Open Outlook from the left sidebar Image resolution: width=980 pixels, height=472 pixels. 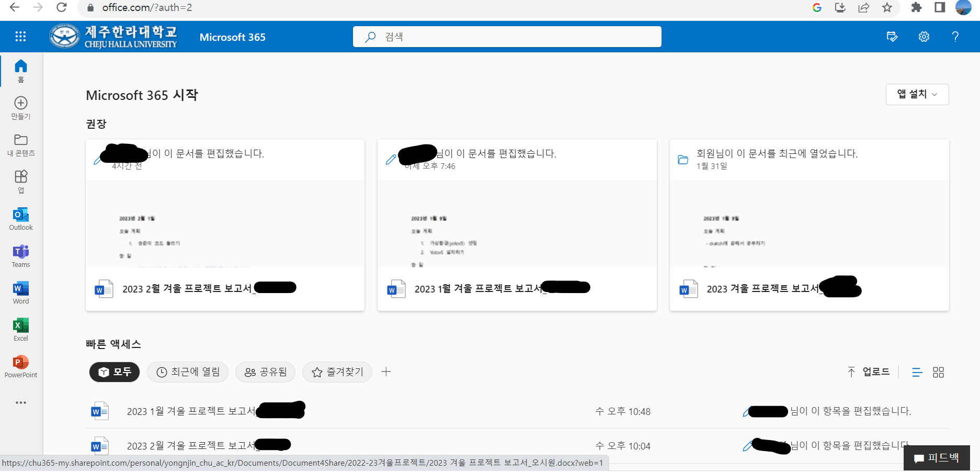pos(21,219)
